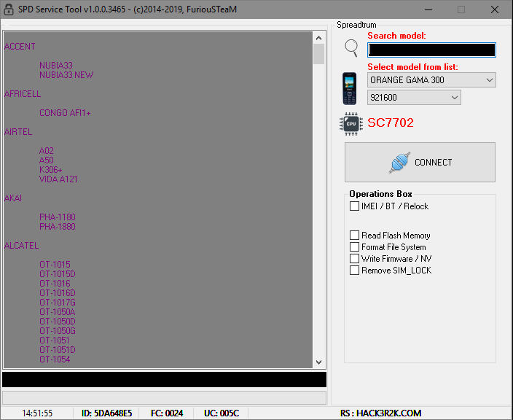Click the SC7702 chipset label
Screen dimensions: 513x420
coord(391,122)
